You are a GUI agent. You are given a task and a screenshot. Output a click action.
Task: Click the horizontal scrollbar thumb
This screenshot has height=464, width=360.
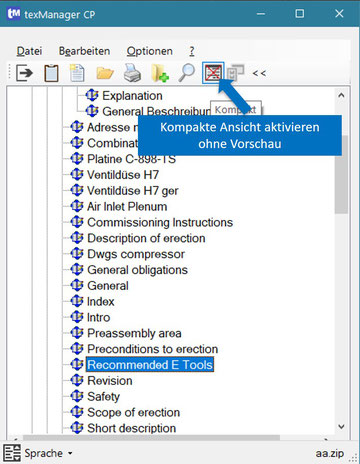point(152,437)
